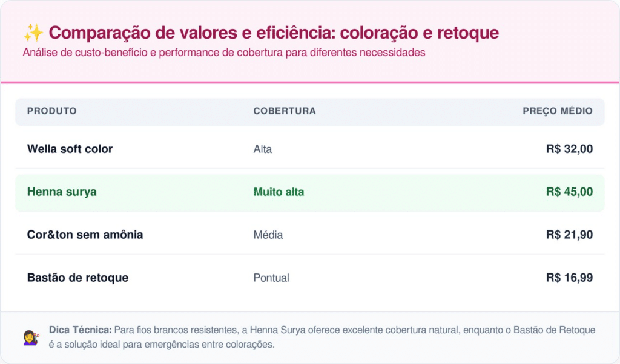Image resolution: width=620 pixels, height=364 pixels.
Task: Click the subtitle about custo-benefício analysis
Action: click(x=224, y=53)
